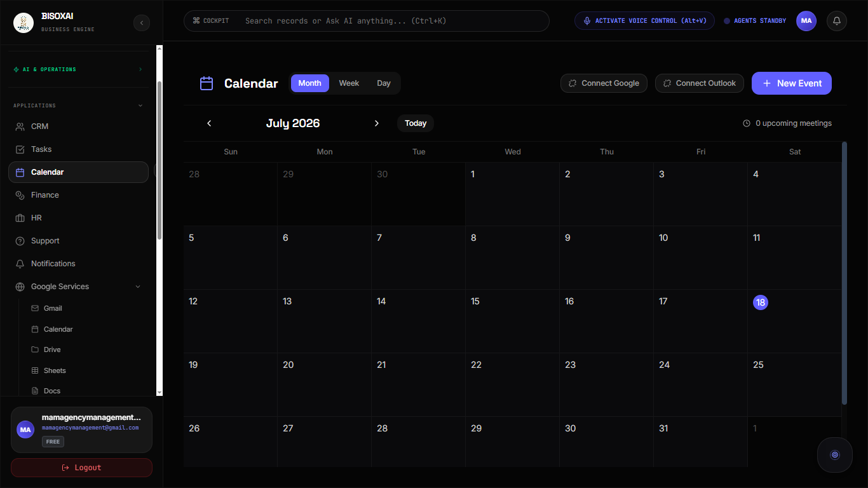This screenshot has width=868, height=488.
Task: Open the notifications bell in the top bar
Action: 837,21
